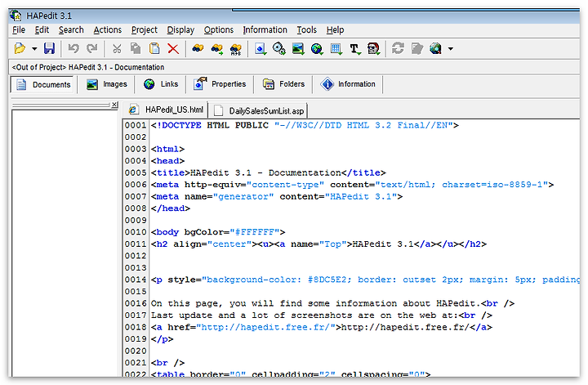Click the "center" align value on line 0011

229,244
